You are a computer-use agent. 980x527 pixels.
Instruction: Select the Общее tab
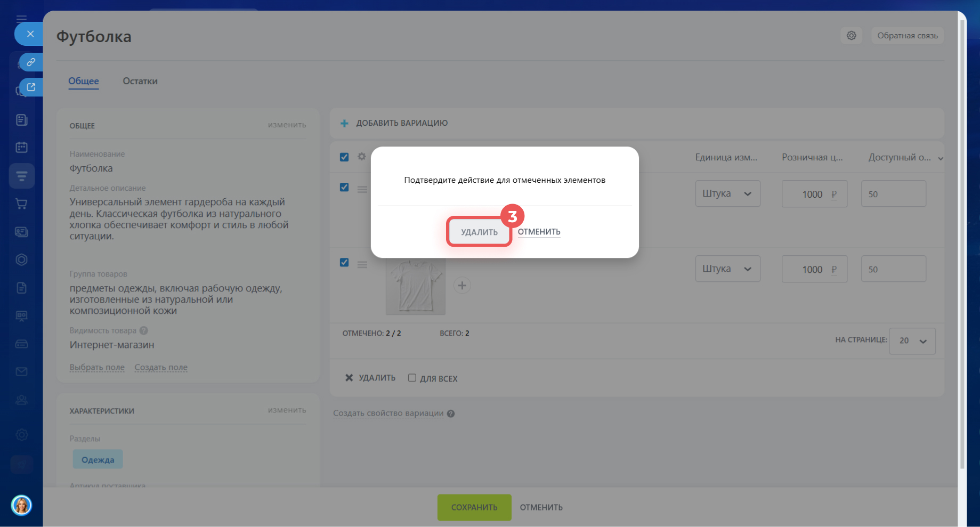(x=84, y=81)
